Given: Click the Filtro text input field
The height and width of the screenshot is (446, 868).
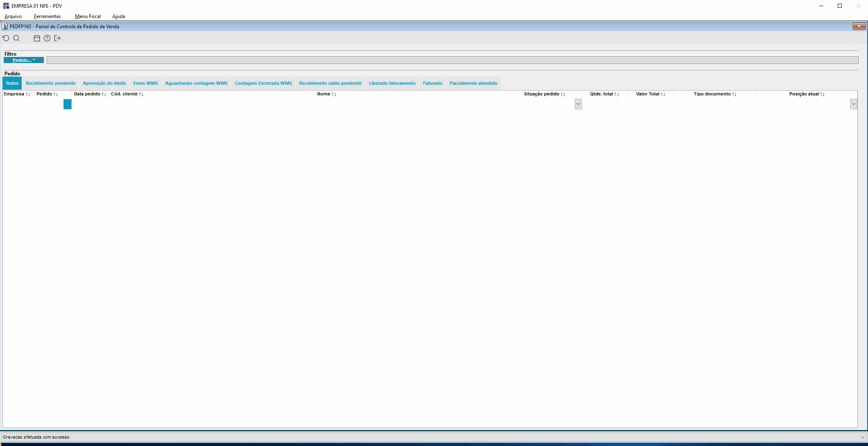Looking at the screenshot, I should (x=452, y=60).
